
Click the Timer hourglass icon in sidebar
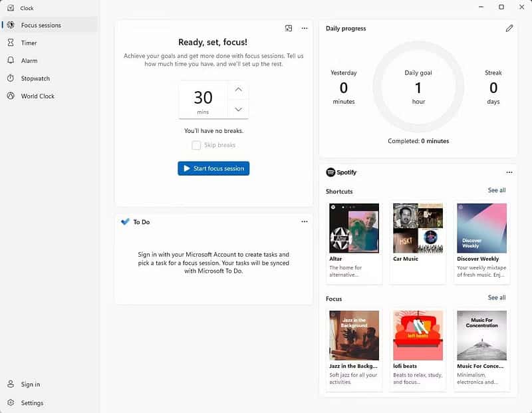point(11,43)
